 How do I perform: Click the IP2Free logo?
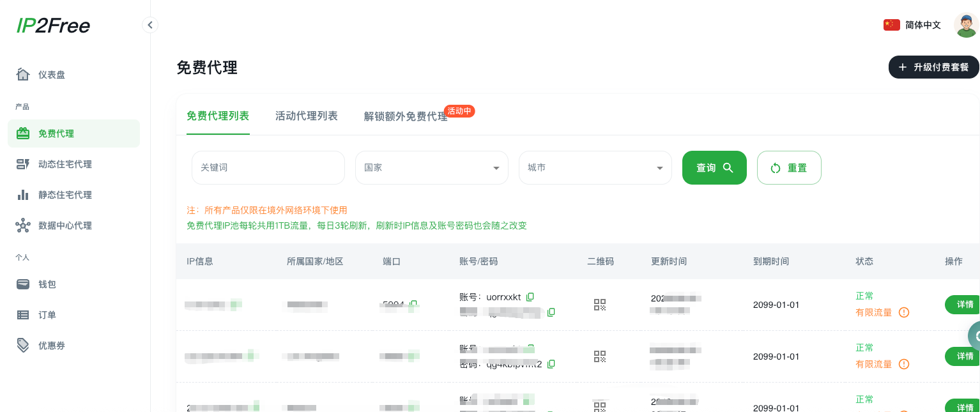click(54, 26)
